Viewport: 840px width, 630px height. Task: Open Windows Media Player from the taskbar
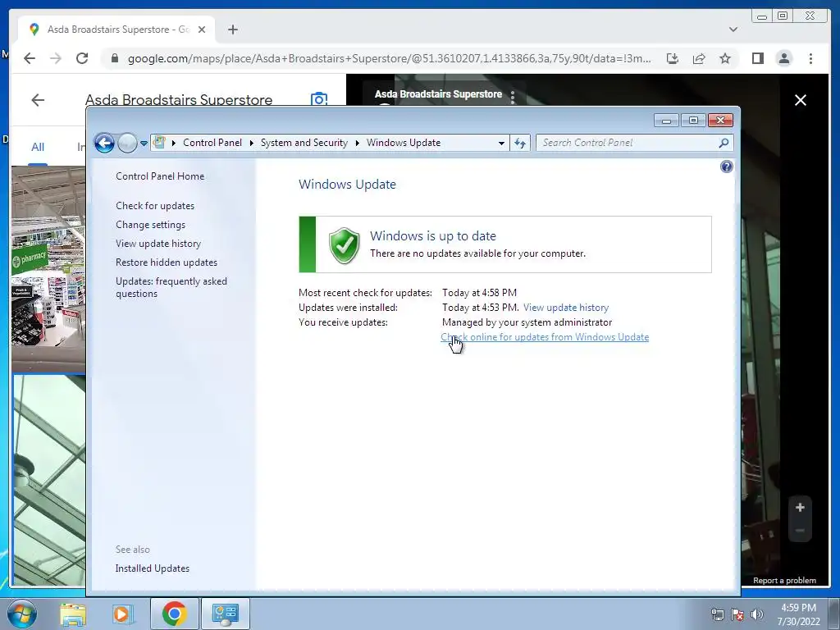(123, 614)
